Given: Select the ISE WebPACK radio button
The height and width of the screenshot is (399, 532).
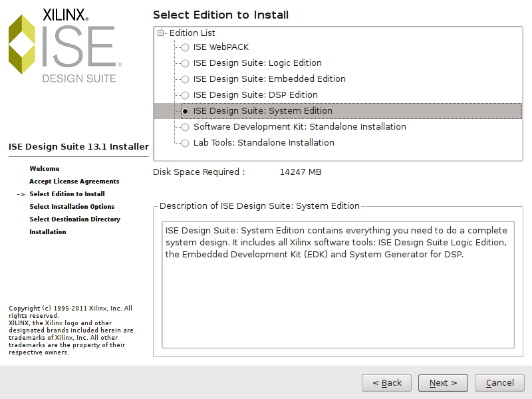Looking at the screenshot, I should tap(185, 47).
